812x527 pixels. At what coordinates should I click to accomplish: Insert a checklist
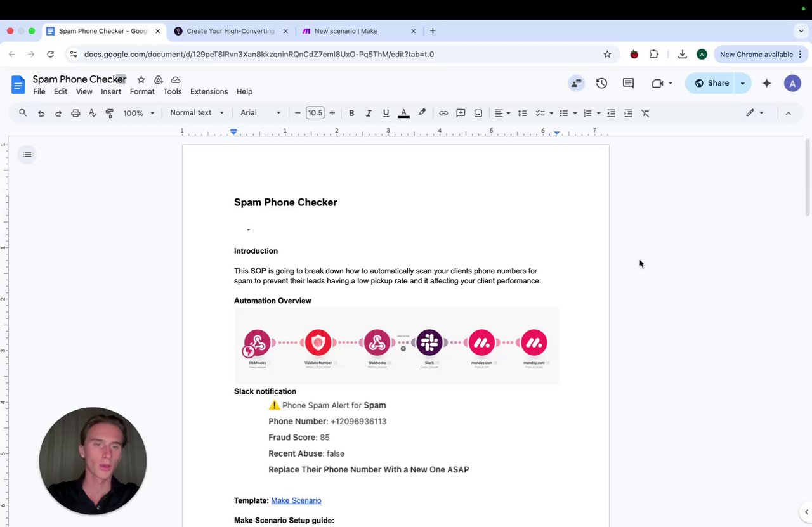tap(540, 113)
